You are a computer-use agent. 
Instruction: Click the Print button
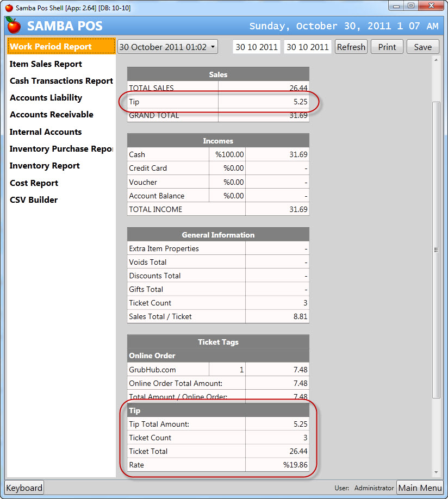click(387, 47)
